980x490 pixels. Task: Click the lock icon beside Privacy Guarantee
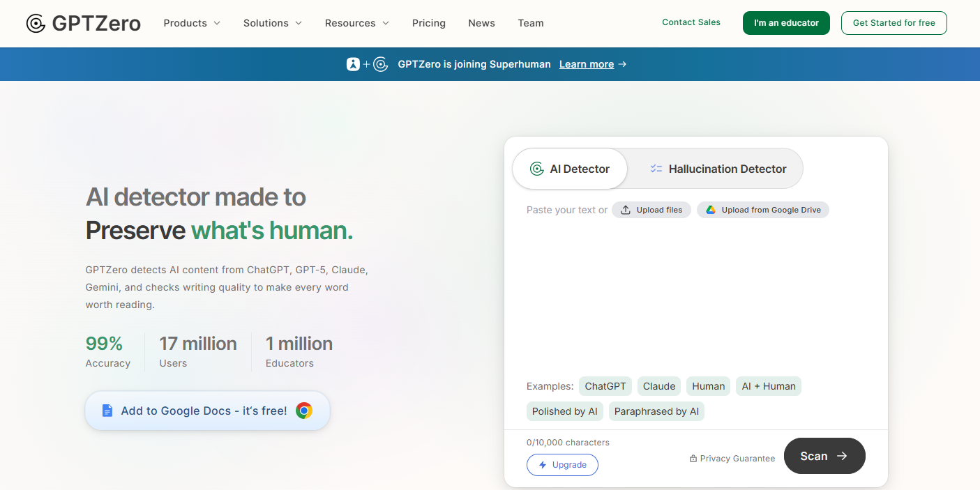693,459
